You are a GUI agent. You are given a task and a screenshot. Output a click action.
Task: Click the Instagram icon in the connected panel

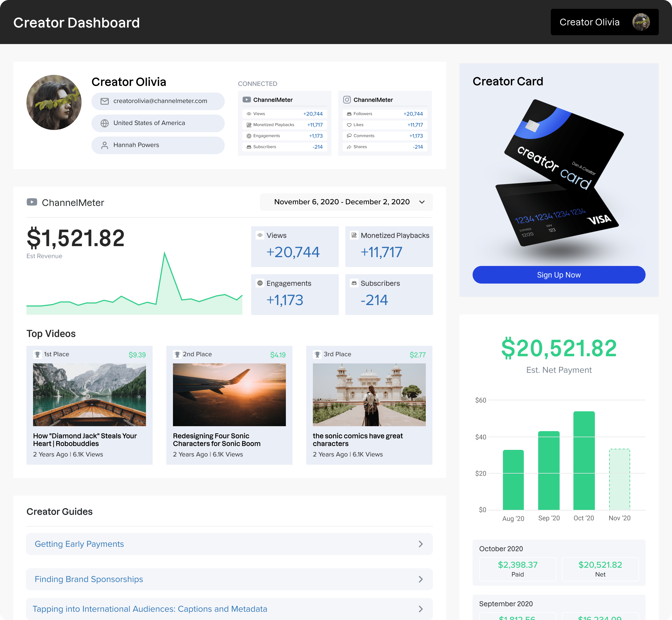pyautogui.click(x=347, y=100)
